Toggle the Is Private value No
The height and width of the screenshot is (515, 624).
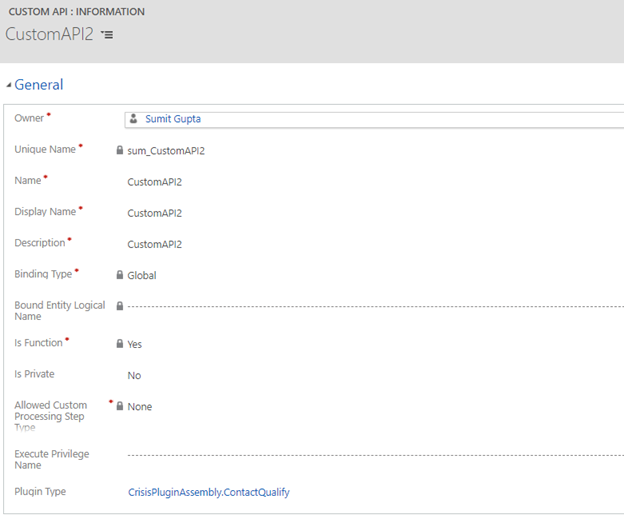point(134,375)
